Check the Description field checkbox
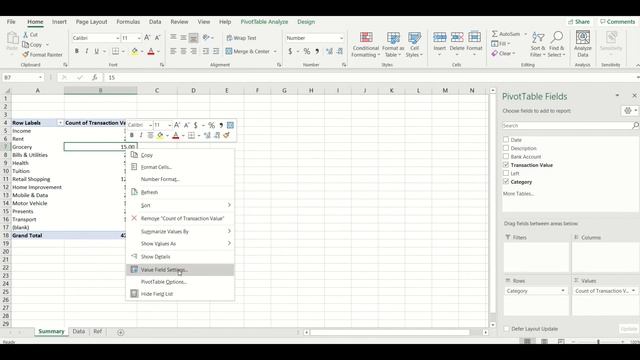This screenshot has height=360, width=640. point(506,148)
